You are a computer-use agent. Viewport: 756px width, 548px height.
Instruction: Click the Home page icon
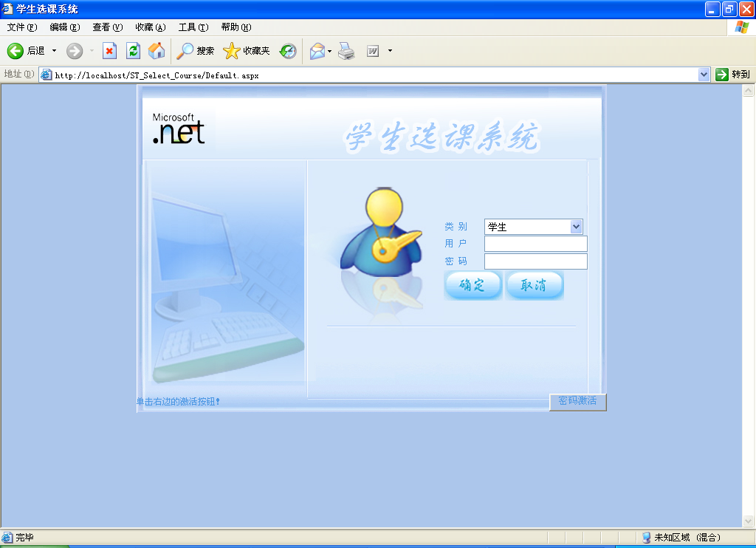pyautogui.click(x=157, y=51)
